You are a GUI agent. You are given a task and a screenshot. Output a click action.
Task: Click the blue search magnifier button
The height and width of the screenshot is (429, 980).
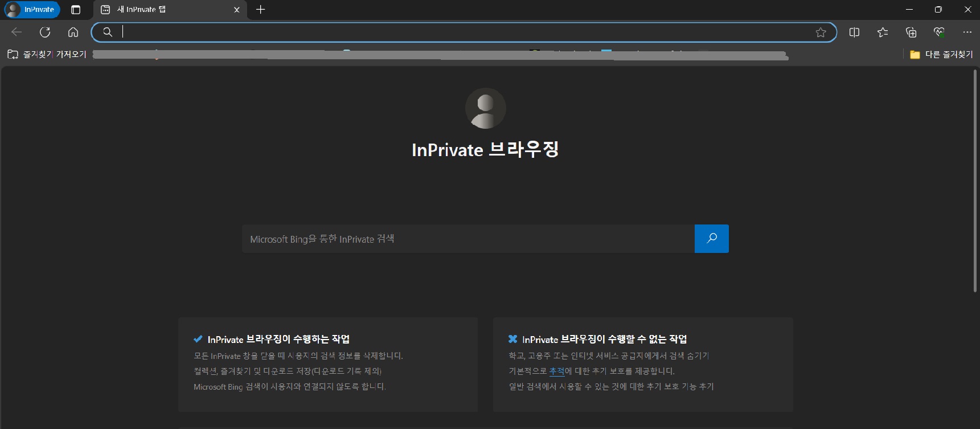[712, 239]
